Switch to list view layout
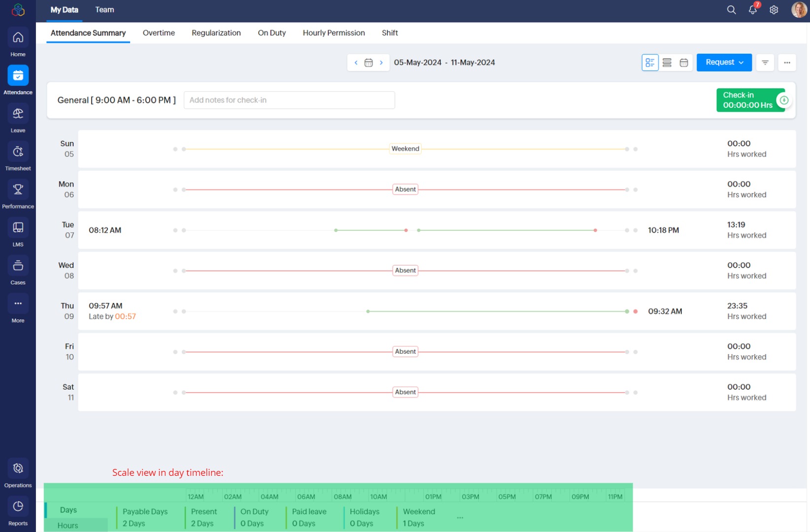The height and width of the screenshot is (532, 810). coord(667,63)
